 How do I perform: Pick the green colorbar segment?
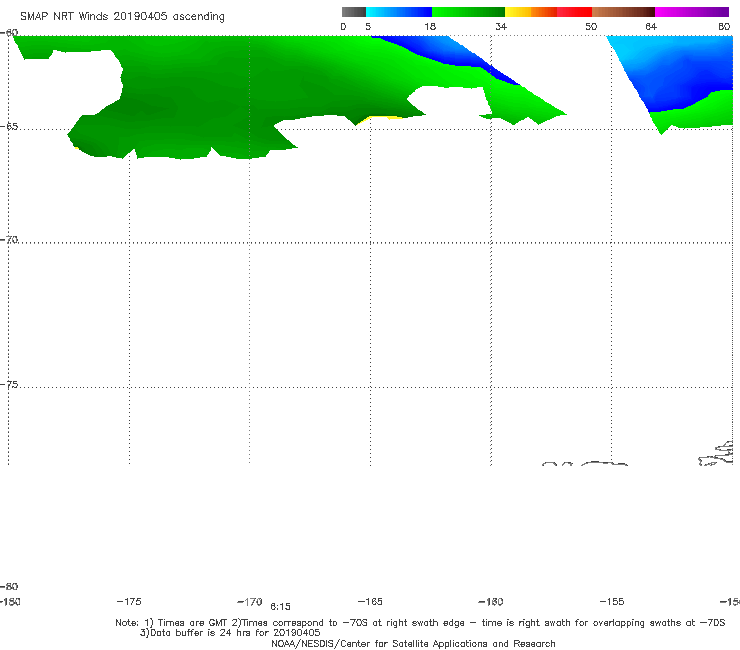coord(468,12)
